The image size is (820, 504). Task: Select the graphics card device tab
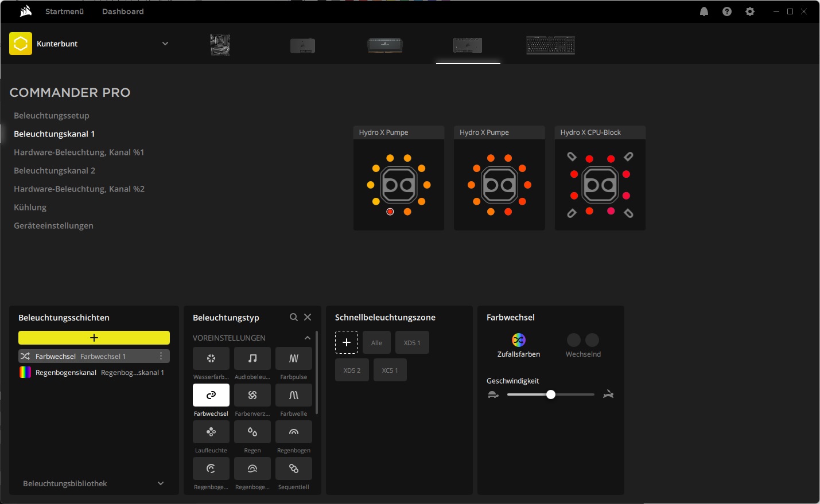[302, 45]
